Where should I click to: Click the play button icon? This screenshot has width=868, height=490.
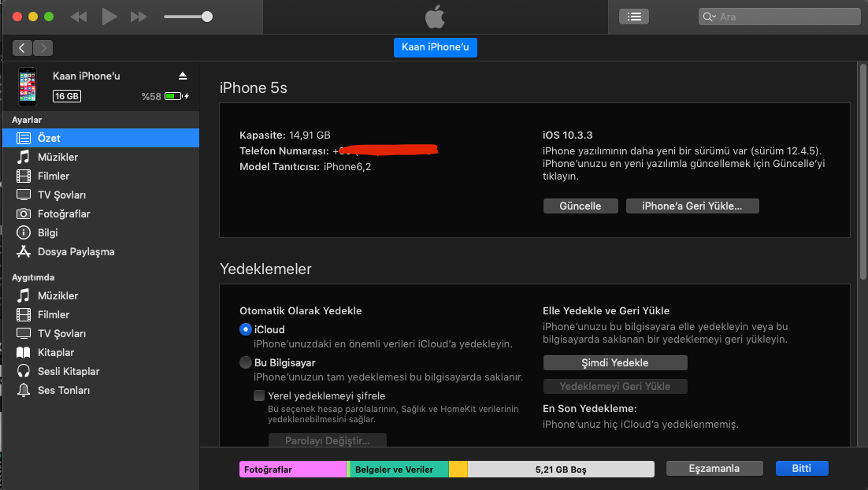click(x=109, y=17)
